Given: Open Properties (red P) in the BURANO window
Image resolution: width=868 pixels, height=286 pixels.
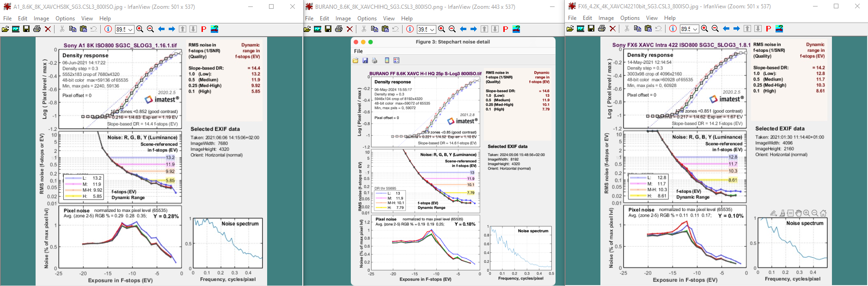Looking at the screenshot, I should coord(505,29).
